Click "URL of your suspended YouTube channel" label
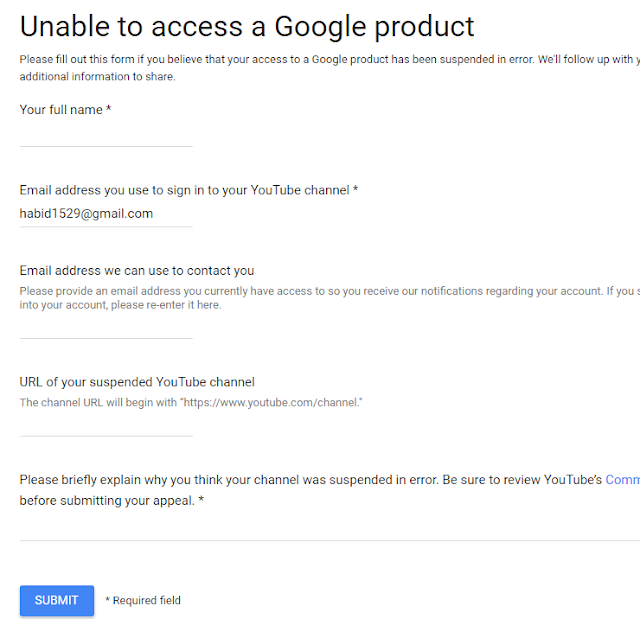Viewport: 640px width, 619px height. 137,382
